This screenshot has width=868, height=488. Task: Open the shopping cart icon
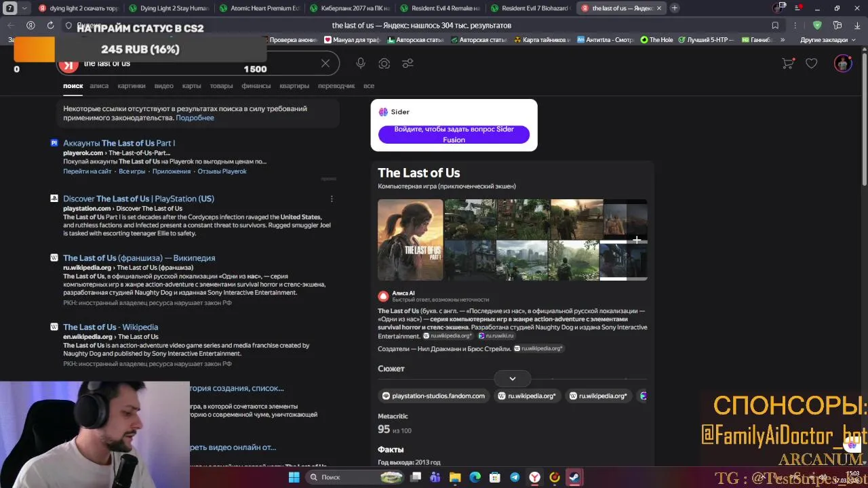coord(788,63)
